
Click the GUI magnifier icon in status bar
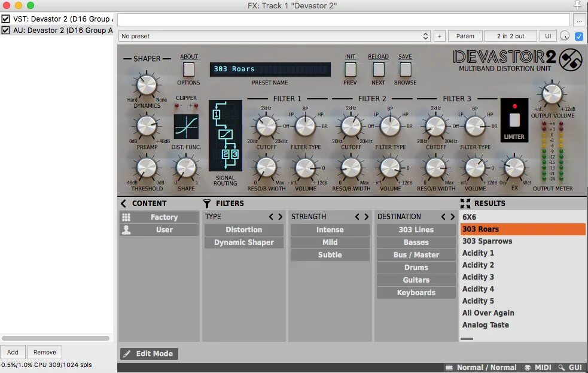561,368
